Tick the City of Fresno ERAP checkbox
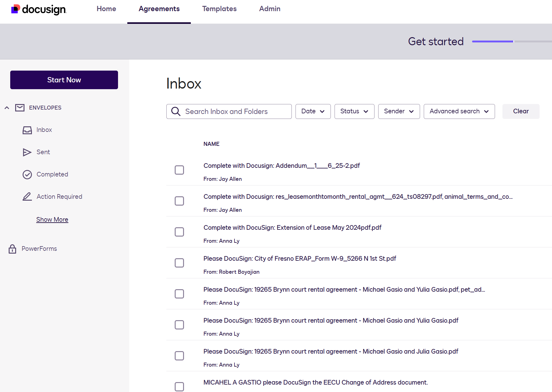Viewport: 552px width, 392px height. point(179,263)
